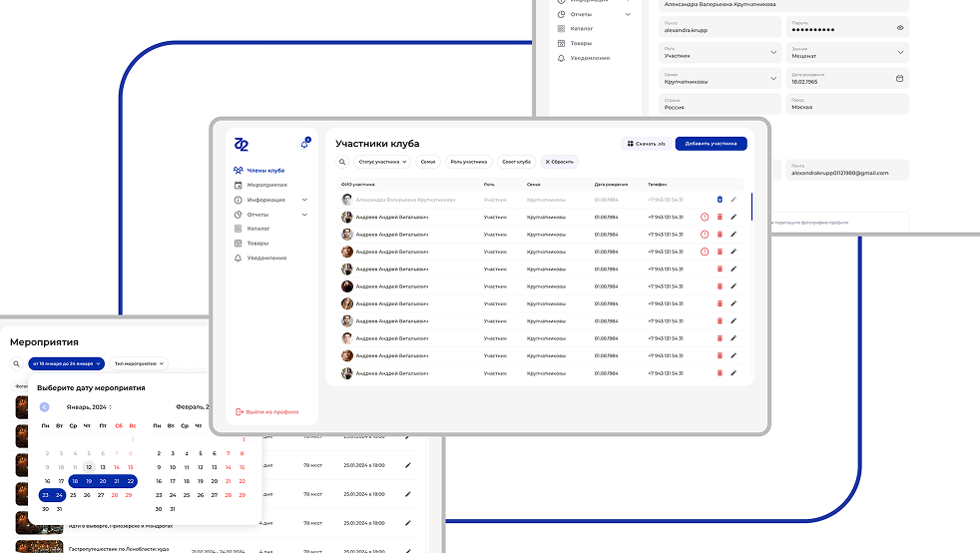Viewport: 980px width, 553px height.
Task: Edit Александра Валерьевна Крупчатникова with pencil icon
Action: 734,200
